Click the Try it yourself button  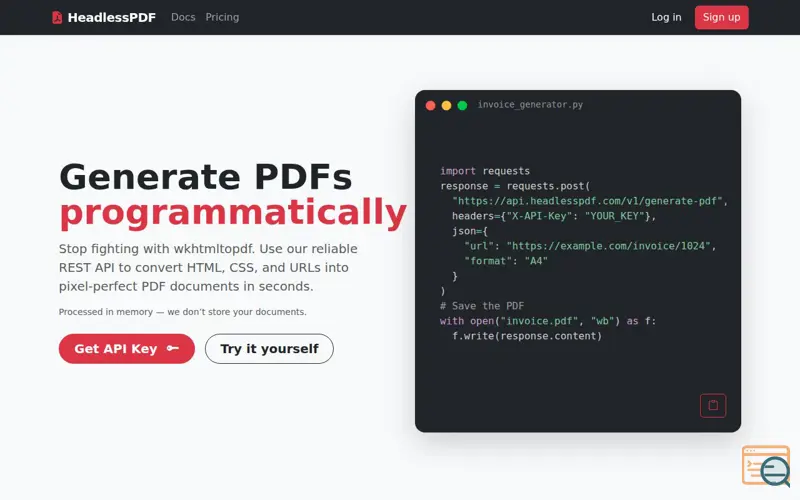coord(269,349)
